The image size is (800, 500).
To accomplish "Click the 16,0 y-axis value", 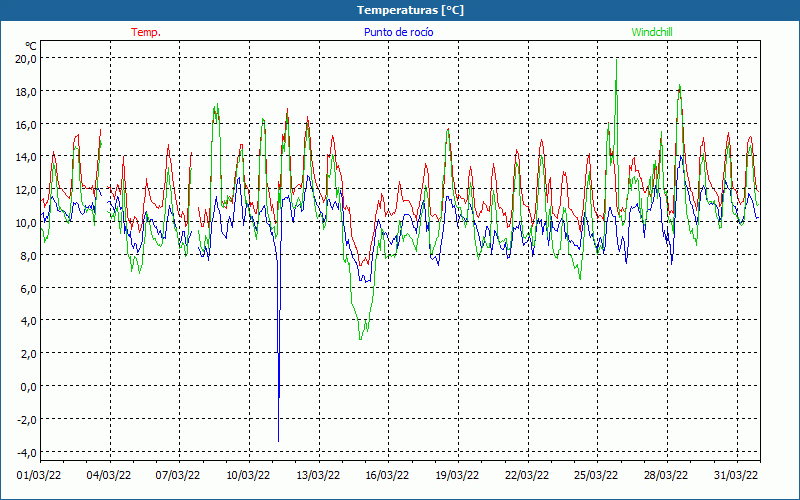I will point(26,124).
